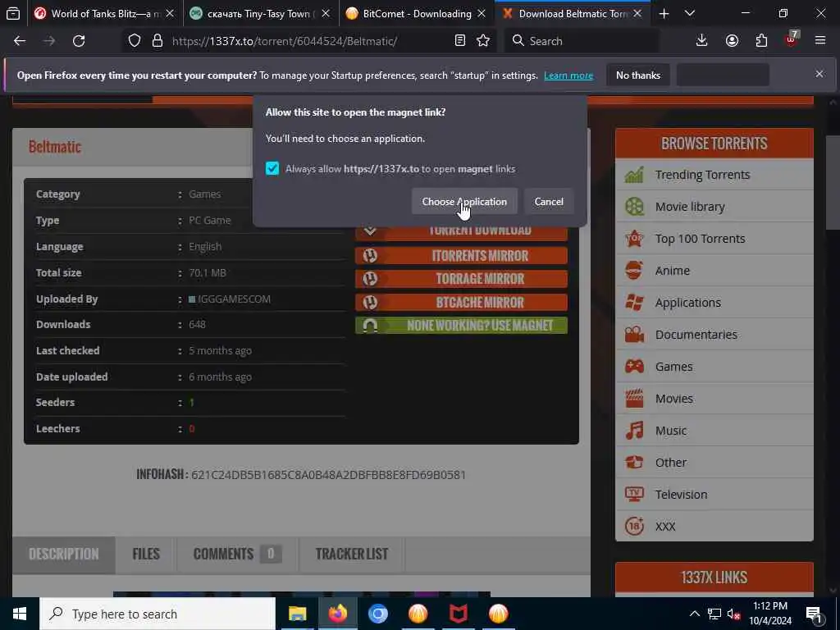Click the address bar URL field
The image size is (840, 630).
click(309, 41)
